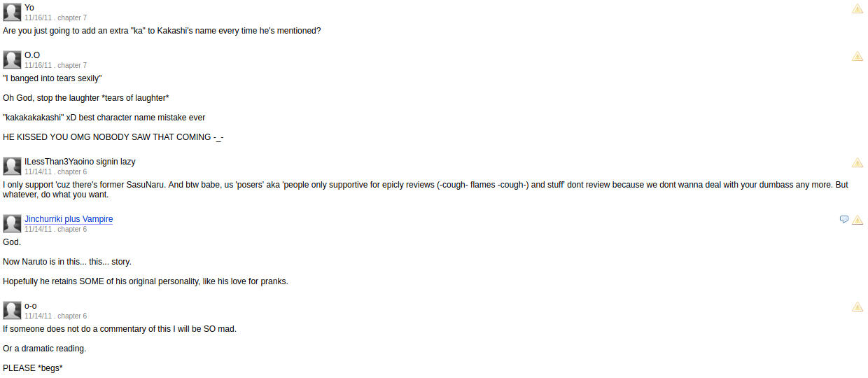Click the o-o reviewer name
This screenshot has height=378, width=868.
[31, 306]
